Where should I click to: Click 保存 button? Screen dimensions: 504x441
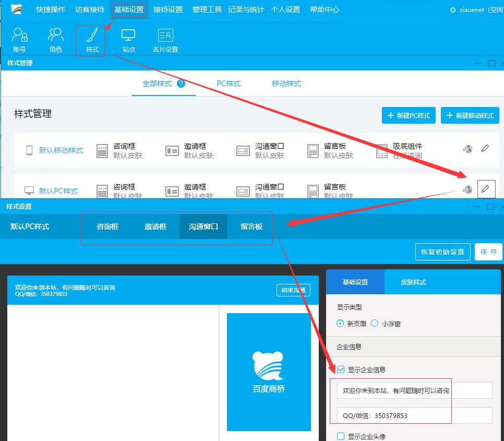coord(488,252)
